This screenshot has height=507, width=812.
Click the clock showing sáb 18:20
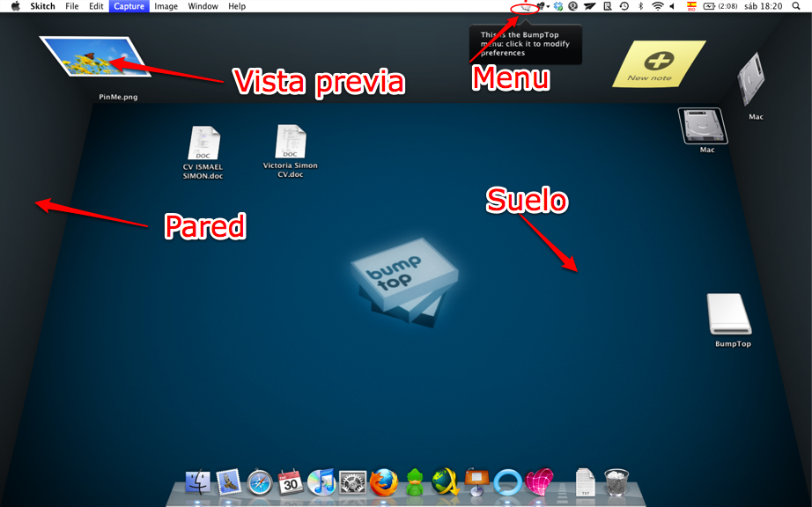pos(764,6)
